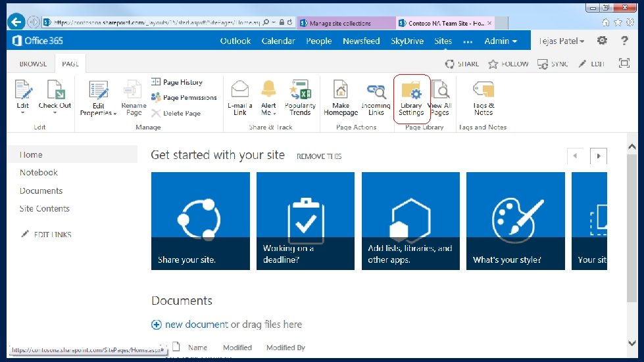This screenshot has width=644, height=362.
Task: Click EDIT LINKS in the sidebar
Action: pos(47,235)
